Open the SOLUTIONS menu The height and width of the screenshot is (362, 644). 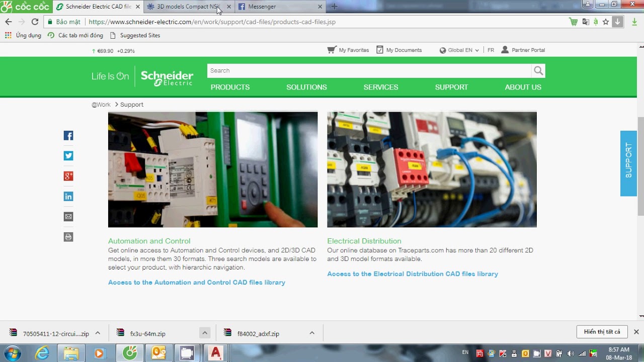coord(306,87)
